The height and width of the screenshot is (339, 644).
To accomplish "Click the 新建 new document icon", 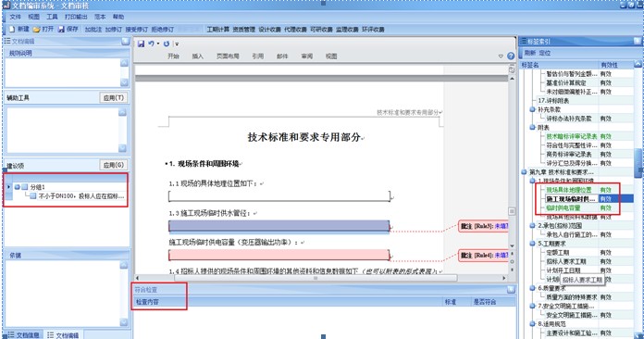I will [12, 29].
